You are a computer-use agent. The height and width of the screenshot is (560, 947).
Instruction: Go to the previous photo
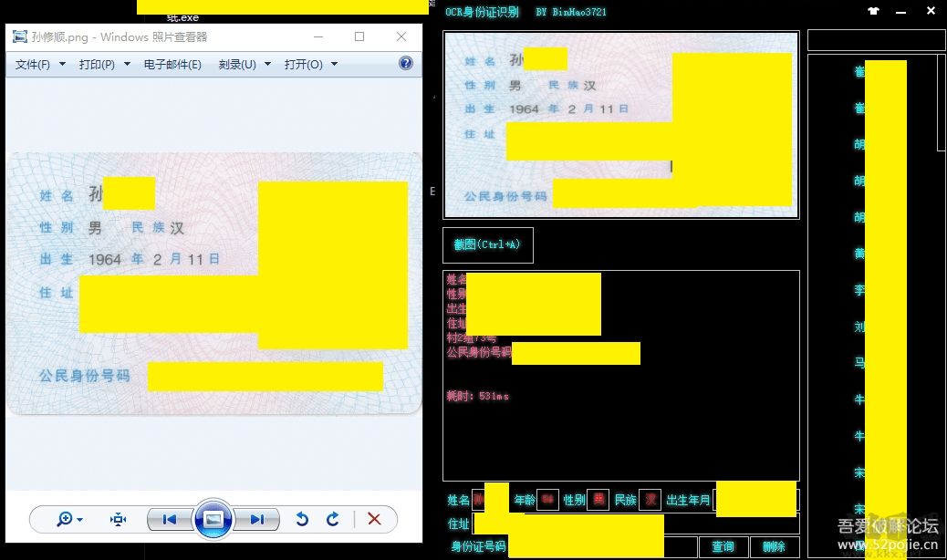(170, 519)
